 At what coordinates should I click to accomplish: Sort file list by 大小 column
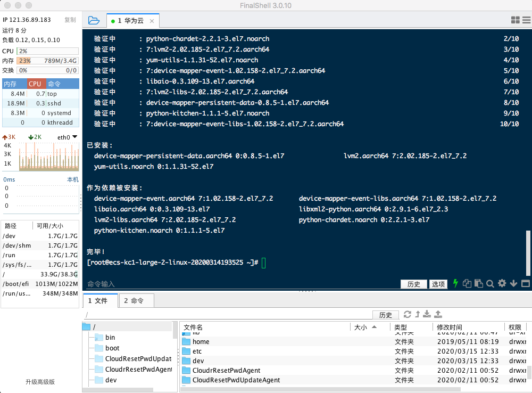tap(370, 327)
